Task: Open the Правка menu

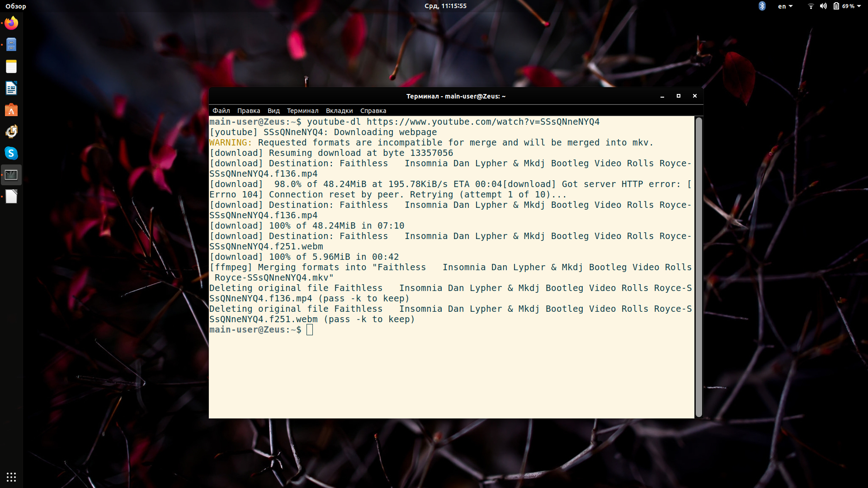Action: click(x=249, y=111)
